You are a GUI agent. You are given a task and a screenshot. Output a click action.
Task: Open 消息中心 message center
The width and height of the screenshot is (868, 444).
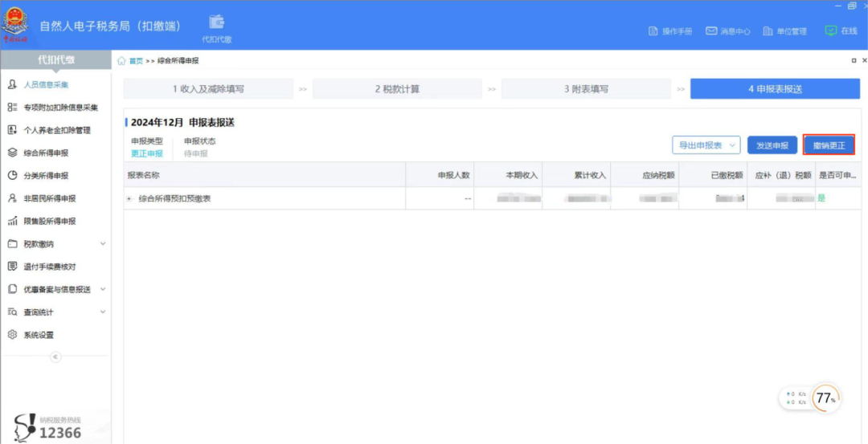728,31
